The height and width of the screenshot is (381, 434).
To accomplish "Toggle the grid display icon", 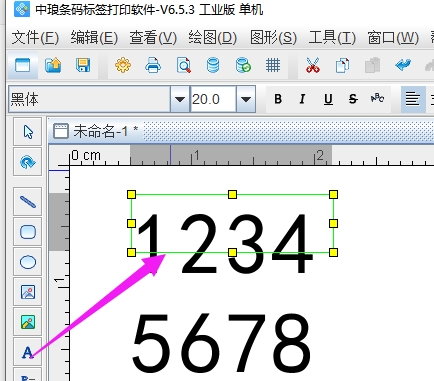I will (x=273, y=65).
